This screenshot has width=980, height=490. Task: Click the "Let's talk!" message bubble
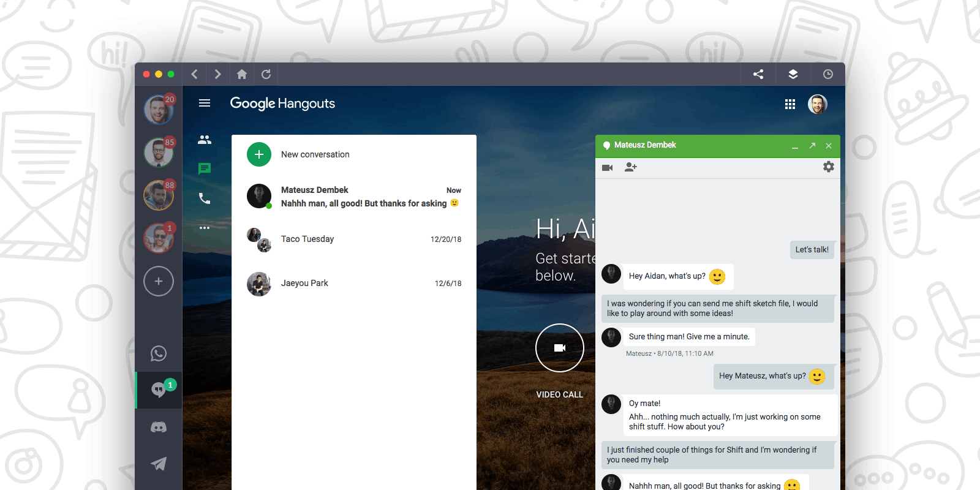pos(812,249)
